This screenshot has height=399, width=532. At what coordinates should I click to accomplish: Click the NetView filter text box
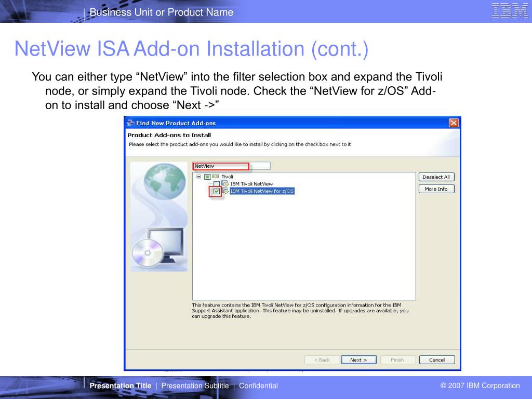231,166
